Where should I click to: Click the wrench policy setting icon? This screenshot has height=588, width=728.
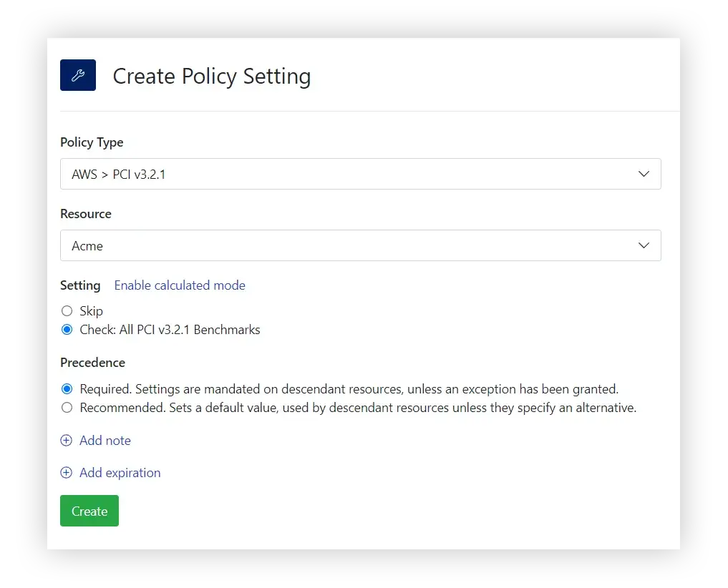coord(78,75)
